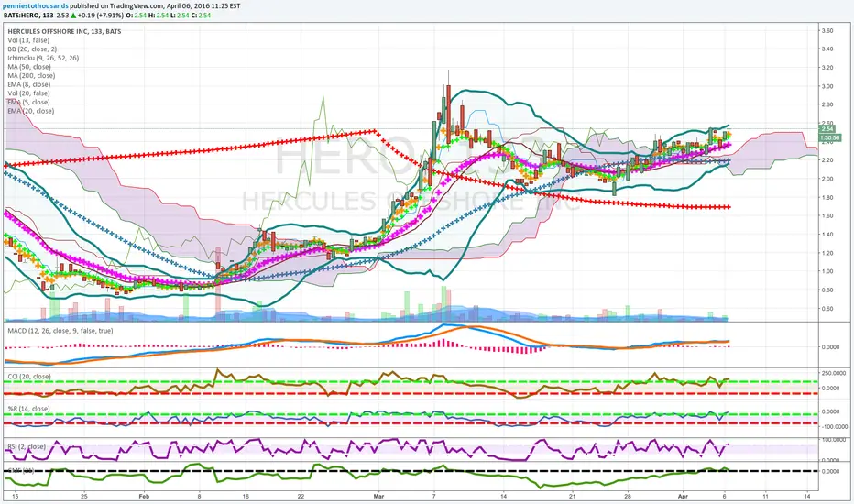Screen dimensions: 854x504
Task: Click the H: 2.54 high value
Action: pyautogui.click(x=158, y=16)
